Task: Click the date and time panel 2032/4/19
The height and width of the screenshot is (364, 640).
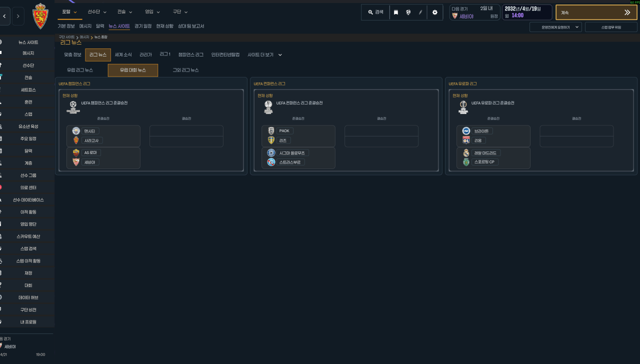Action: [x=527, y=12]
